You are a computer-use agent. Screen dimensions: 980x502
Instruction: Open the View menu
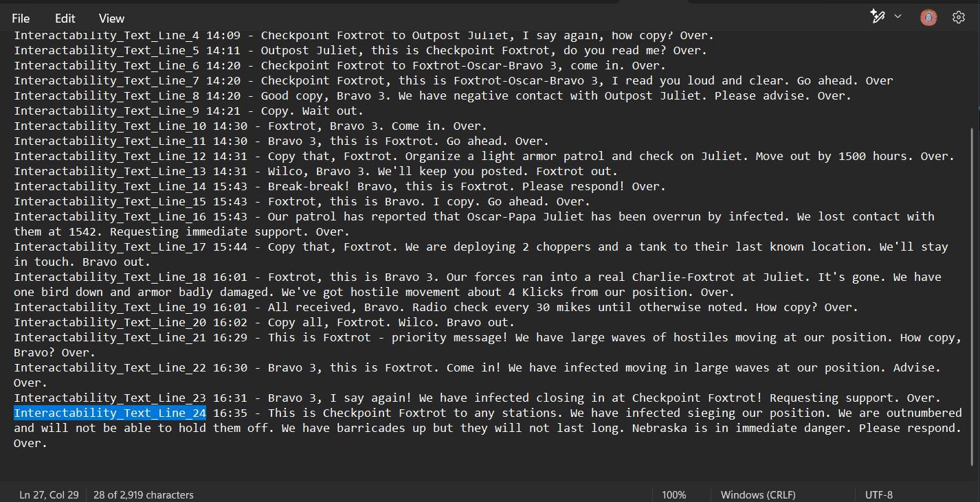111,19
